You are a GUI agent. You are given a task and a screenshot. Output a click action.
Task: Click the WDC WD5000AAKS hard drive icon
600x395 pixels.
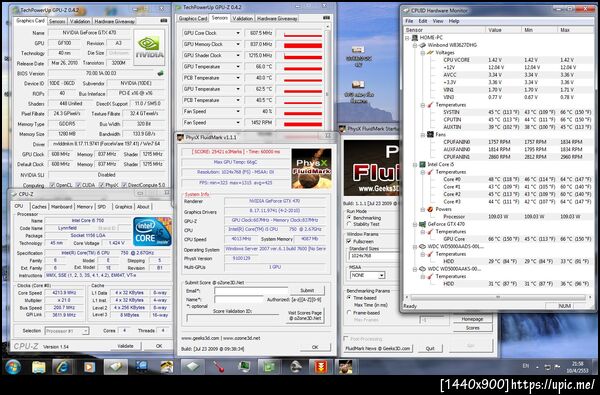coord(422,269)
